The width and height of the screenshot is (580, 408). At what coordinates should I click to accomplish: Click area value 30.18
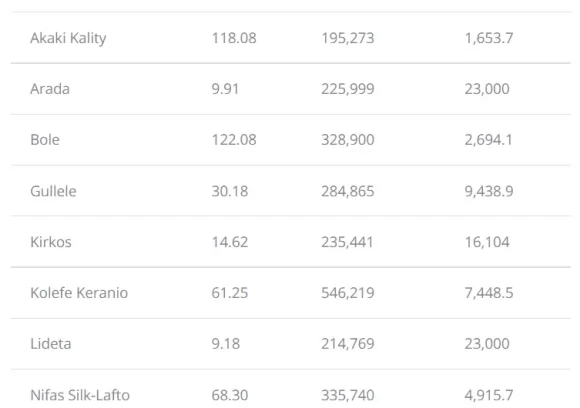(x=230, y=191)
